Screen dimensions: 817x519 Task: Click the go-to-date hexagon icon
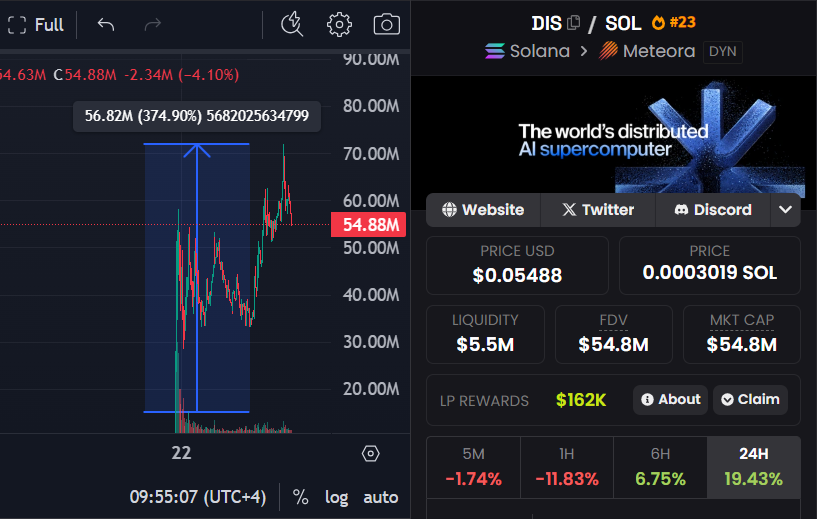point(370,453)
